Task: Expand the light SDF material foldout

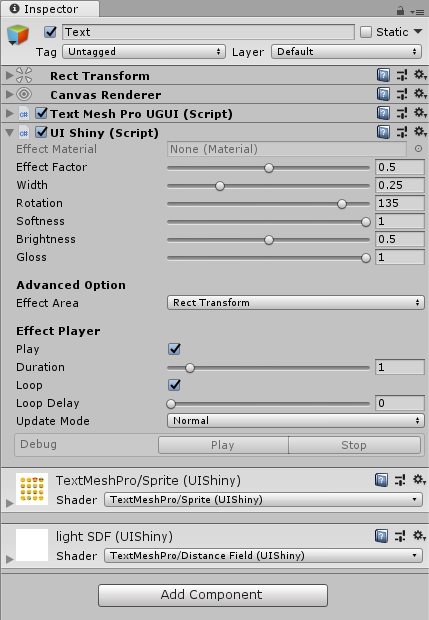Action: [9, 559]
